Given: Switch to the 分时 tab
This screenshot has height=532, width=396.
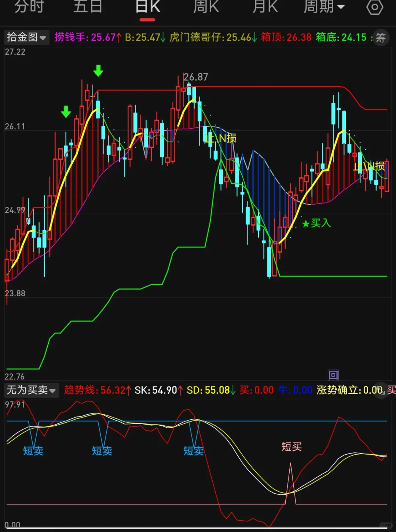Looking at the screenshot, I should coord(29,7).
